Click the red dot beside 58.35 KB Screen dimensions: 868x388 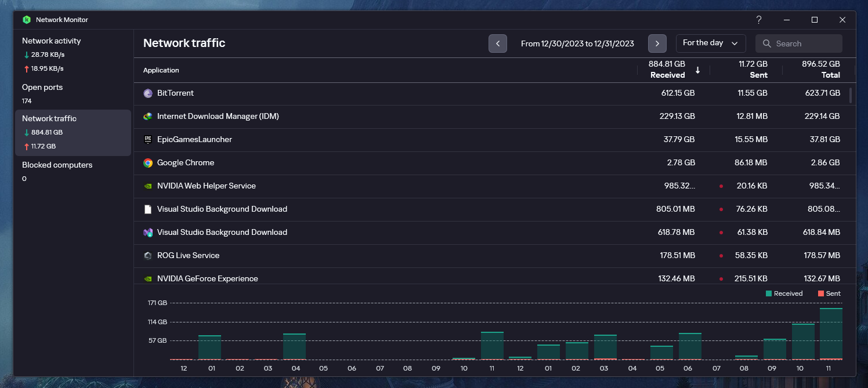721,256
